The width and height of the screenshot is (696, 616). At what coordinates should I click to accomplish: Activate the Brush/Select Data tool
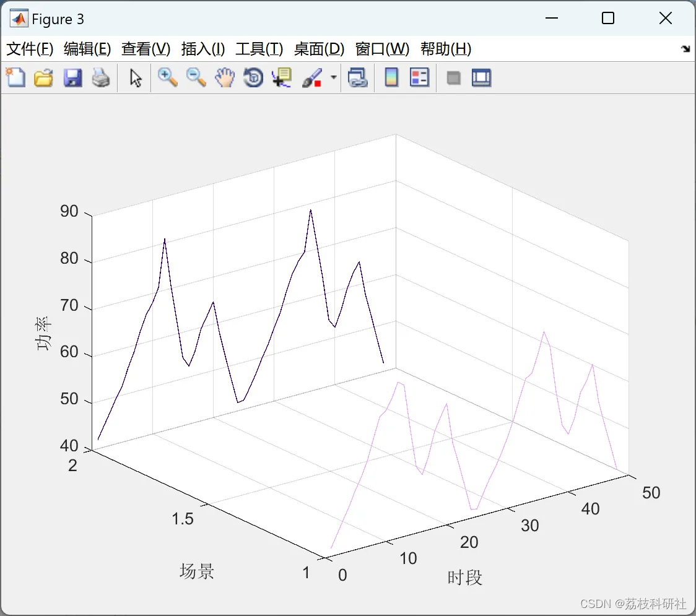[312, 77]
